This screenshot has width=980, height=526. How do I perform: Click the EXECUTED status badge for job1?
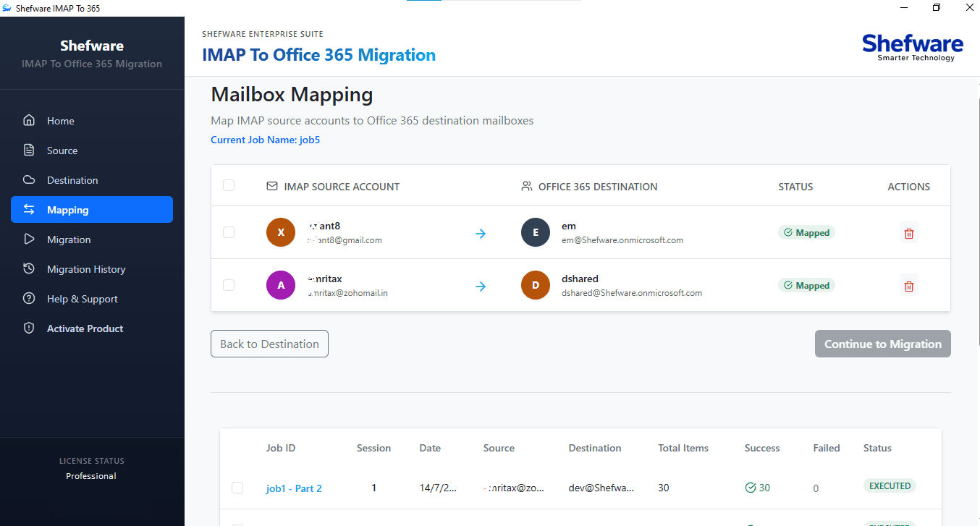[890, 486]
